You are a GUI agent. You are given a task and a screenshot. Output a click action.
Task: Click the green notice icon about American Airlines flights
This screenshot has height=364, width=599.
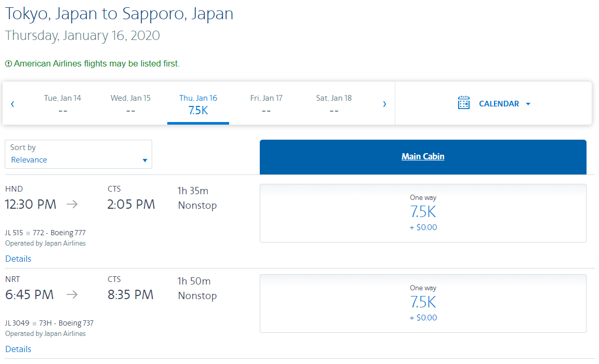coord(8,64)
